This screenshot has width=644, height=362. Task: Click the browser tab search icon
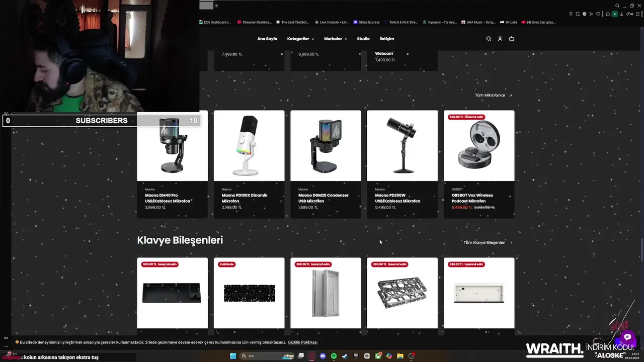pyautogui.click(x=617, y=6)
